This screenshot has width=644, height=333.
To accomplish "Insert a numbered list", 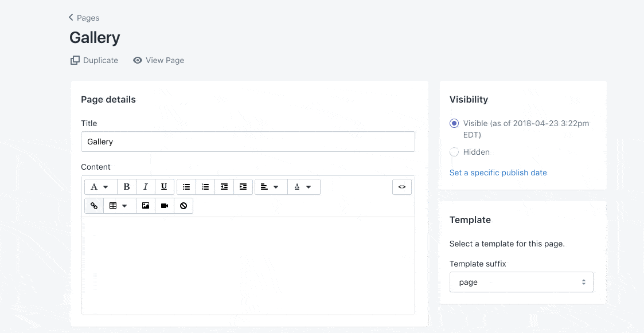I will point(205,187).
